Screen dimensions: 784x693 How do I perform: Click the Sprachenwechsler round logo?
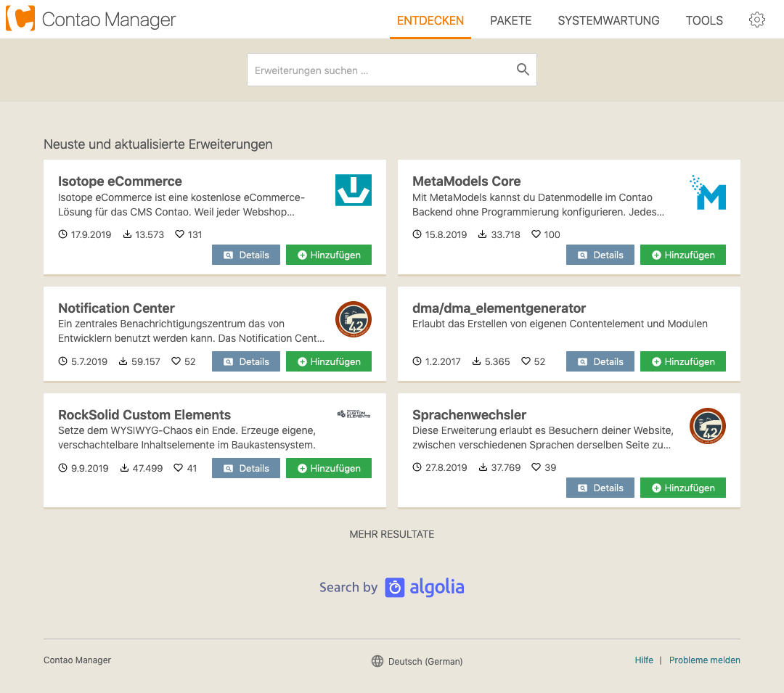(708, 426)
